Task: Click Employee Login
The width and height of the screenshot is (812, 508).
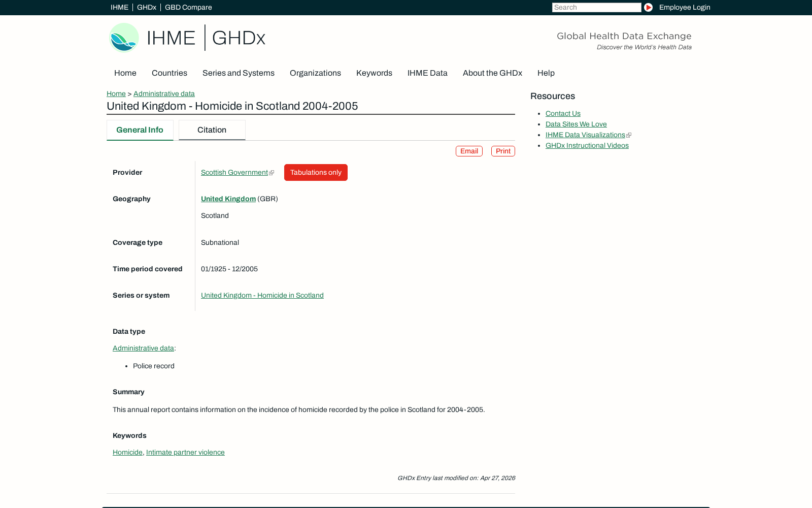Action: (685, 7)
